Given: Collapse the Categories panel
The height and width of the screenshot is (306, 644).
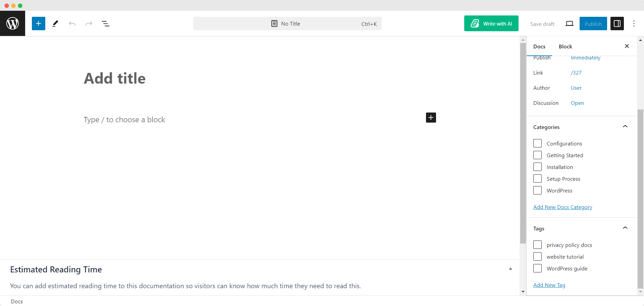Looking at the screenshot, I should [x=625, y=127].
